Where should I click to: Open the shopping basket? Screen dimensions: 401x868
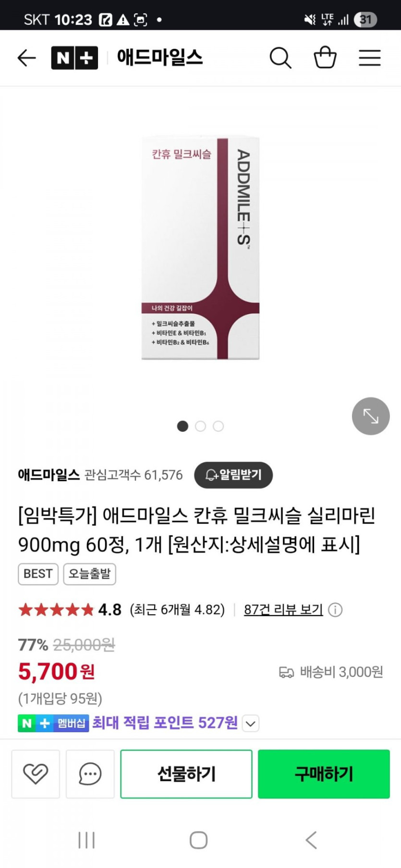pyautogui.click(x=325, y=58)
